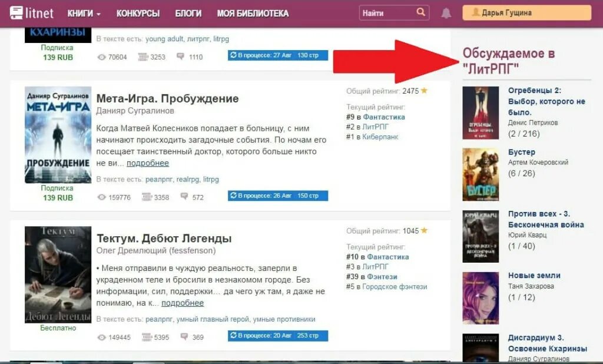Click status badge В процессе: 26 Авг
The width and height of the screenshot is (603, 364).
[278, 196]
